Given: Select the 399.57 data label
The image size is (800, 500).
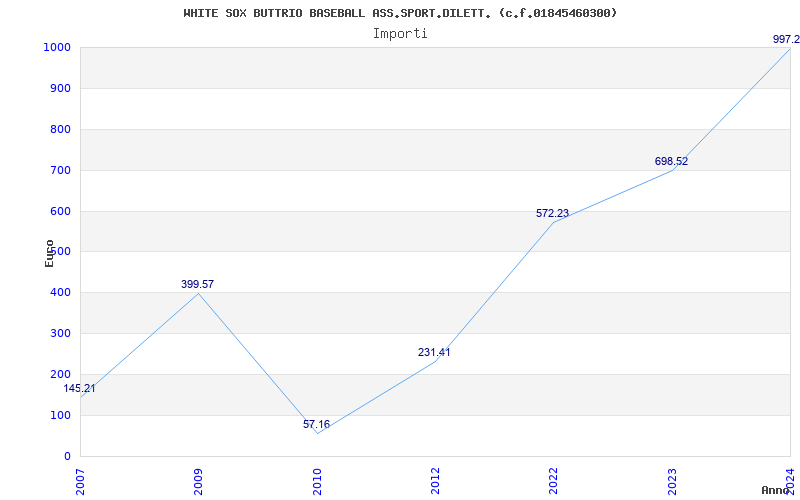Looking at the screenshot, I should 197,284.
